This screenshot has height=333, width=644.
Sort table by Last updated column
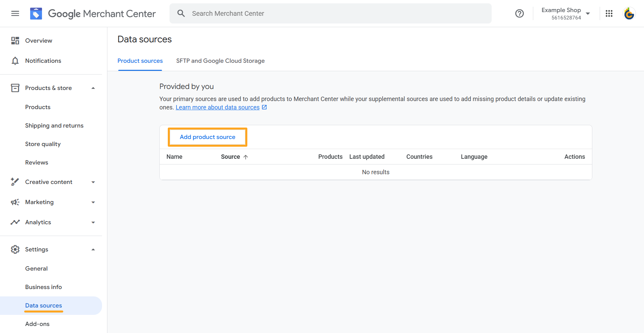(367, 157)
